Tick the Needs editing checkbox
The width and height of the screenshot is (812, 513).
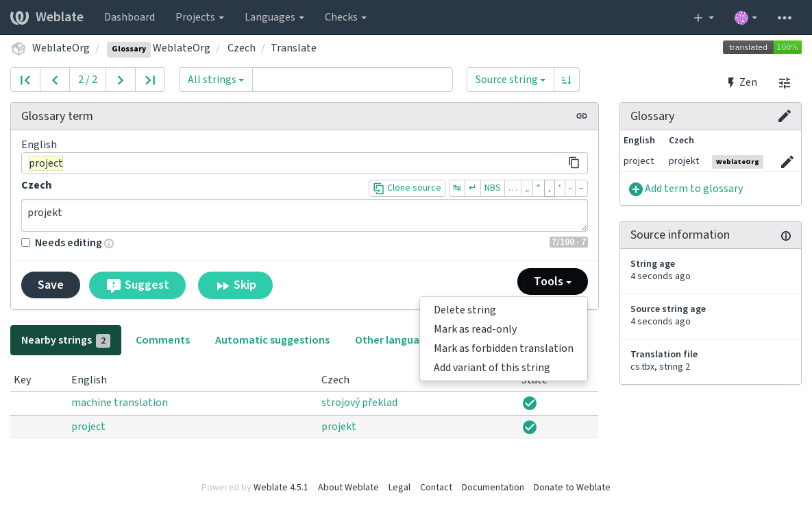point(26,243)
